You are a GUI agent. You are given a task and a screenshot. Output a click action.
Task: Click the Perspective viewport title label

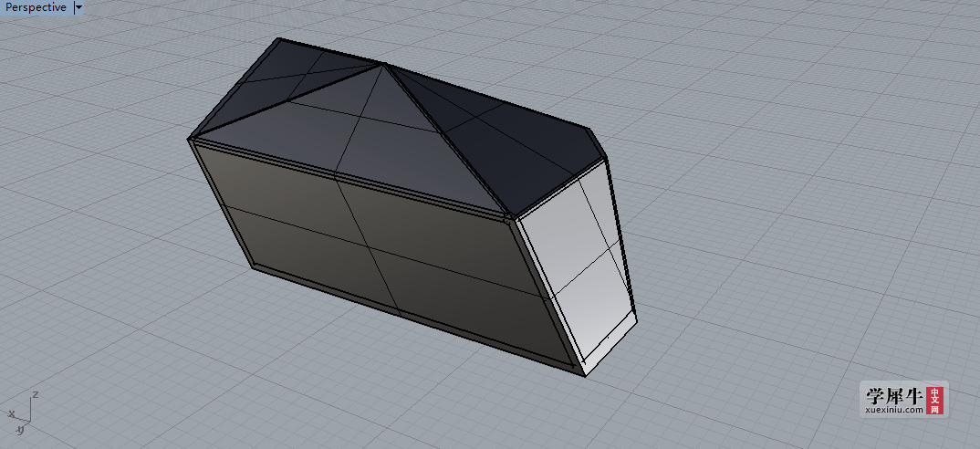click(36, 7)
